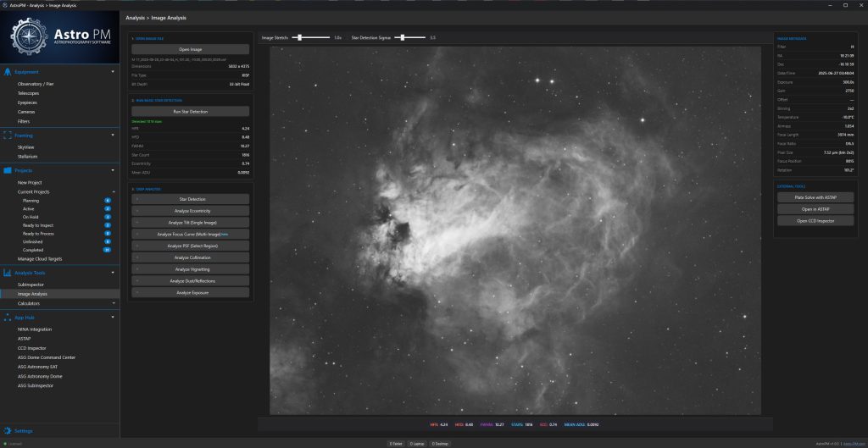Collapse the App Hub section arrow
Image resolution: width=868 pixels, height=448 pixels.
(113, 318)
